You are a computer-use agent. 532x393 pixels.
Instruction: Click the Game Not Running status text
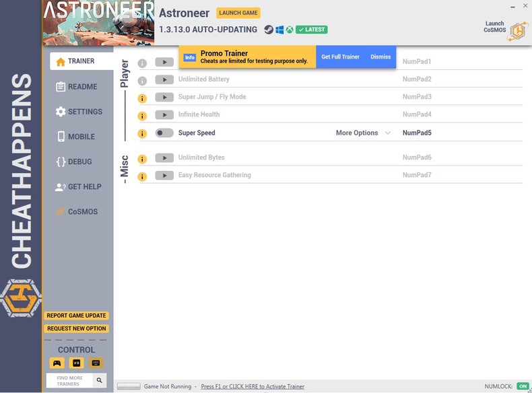coord(168,386)
